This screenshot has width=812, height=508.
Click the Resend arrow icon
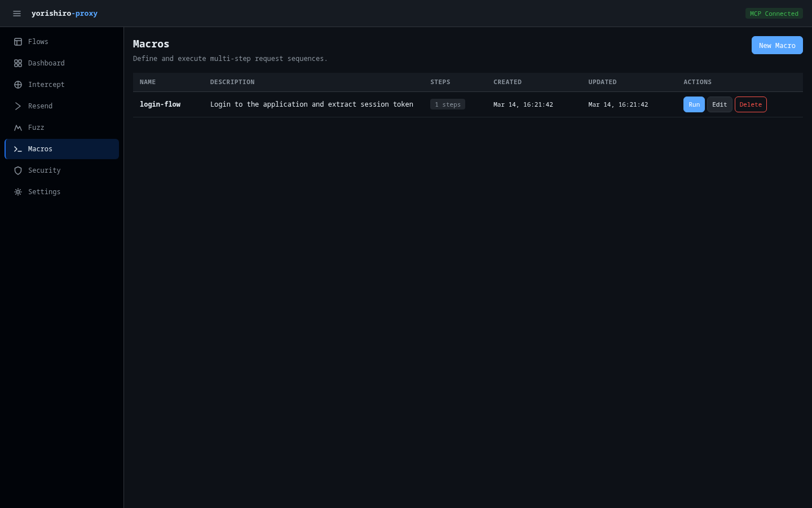[18, 106]
